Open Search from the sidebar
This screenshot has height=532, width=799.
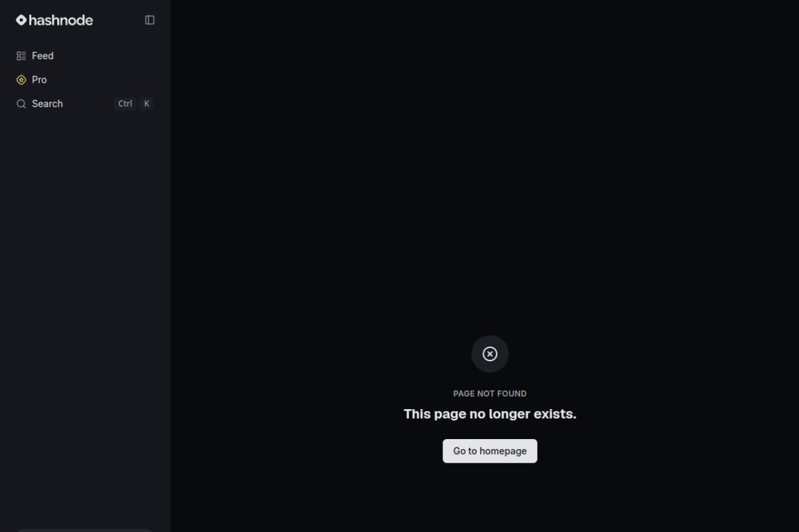pos(85,104)
